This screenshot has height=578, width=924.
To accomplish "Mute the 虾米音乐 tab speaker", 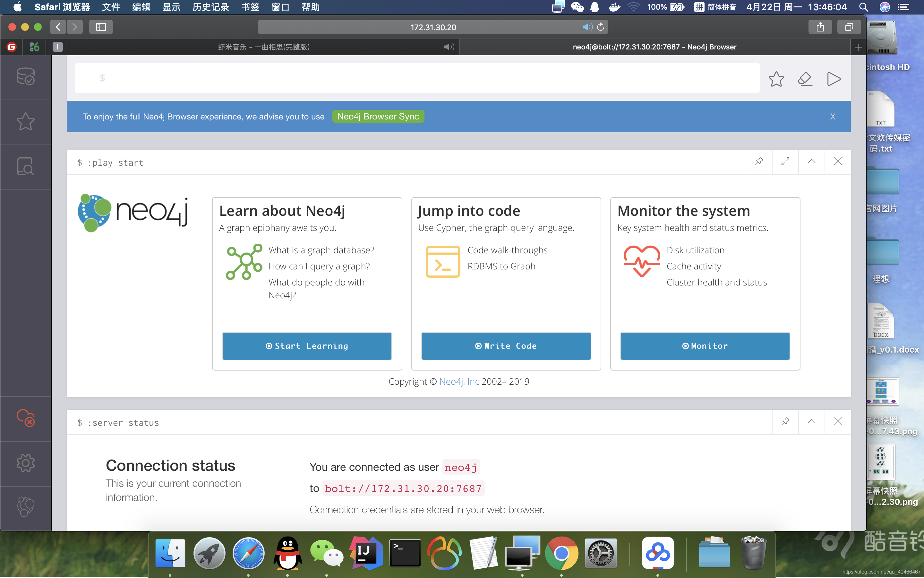I will 449,47.
